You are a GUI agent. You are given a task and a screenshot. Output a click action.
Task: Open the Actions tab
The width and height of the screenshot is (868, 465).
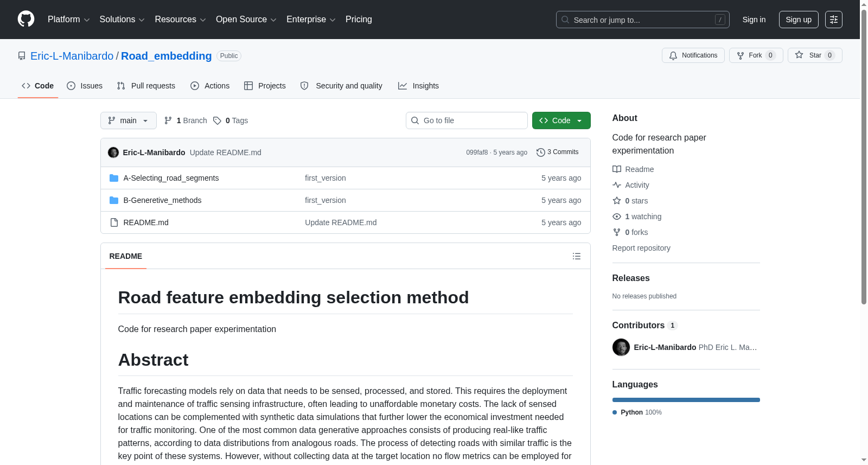tap(210, 86)
